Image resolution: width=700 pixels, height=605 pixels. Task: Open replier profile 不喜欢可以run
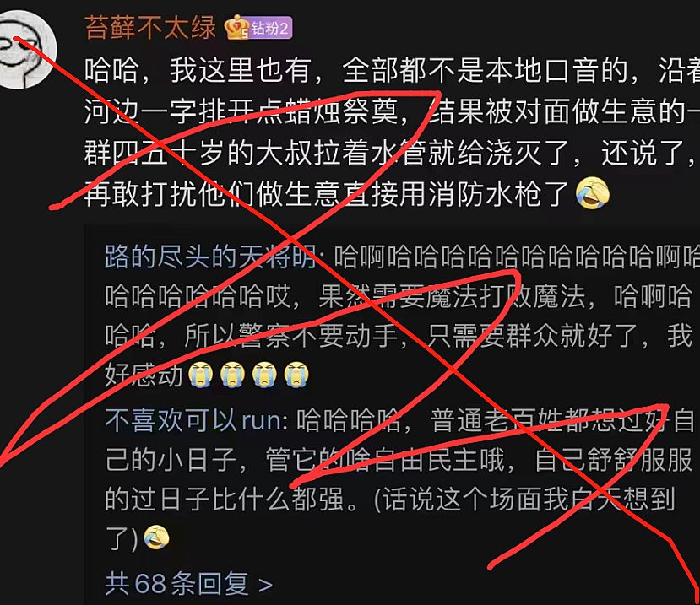(x=193, y=420)
